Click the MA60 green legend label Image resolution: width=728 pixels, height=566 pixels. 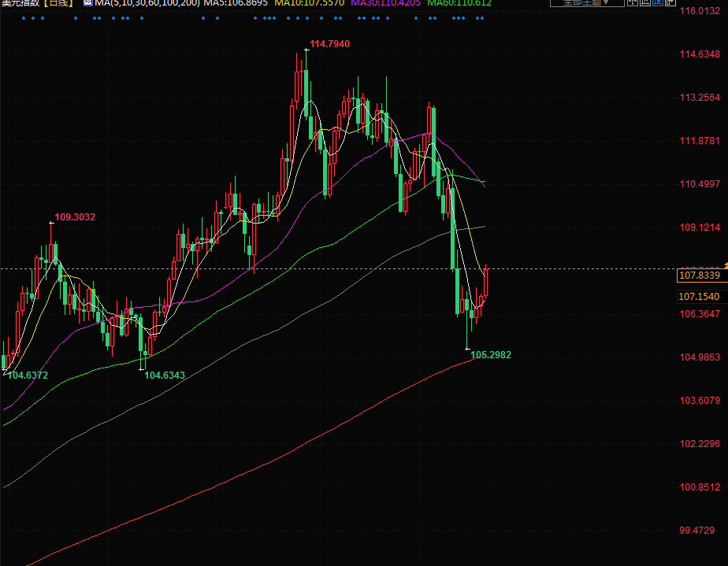point(459,3)
